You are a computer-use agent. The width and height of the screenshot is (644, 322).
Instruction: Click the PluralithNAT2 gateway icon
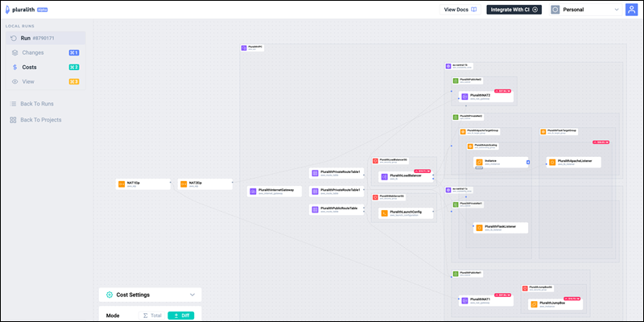coord(464,97)
